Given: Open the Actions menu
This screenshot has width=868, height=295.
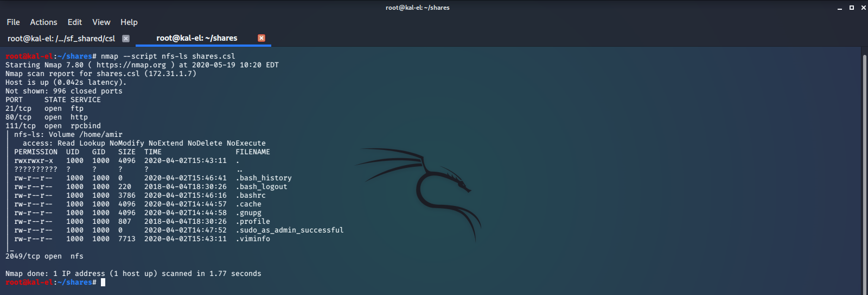Looking at the screenshot, I should point(43,22).
